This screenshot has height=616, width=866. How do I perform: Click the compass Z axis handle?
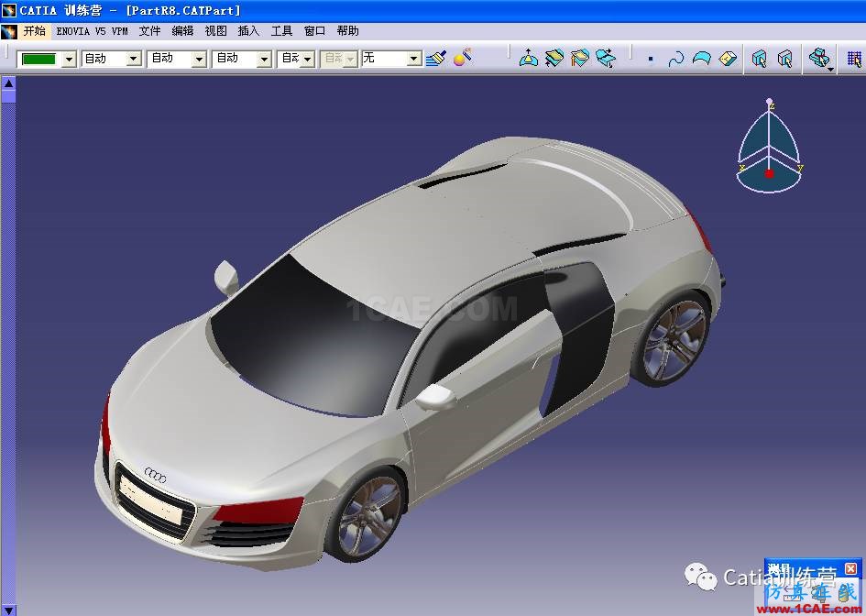[x=770, y=103]
